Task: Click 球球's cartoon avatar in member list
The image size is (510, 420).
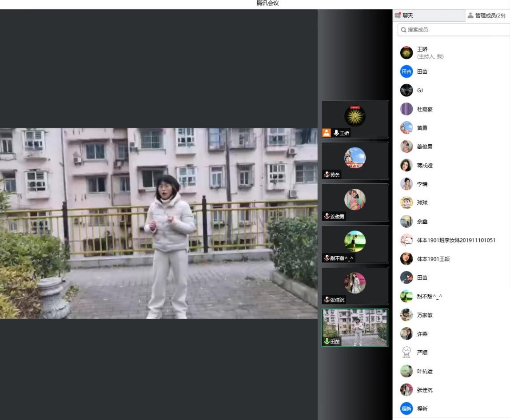Action: coord(406,203)
